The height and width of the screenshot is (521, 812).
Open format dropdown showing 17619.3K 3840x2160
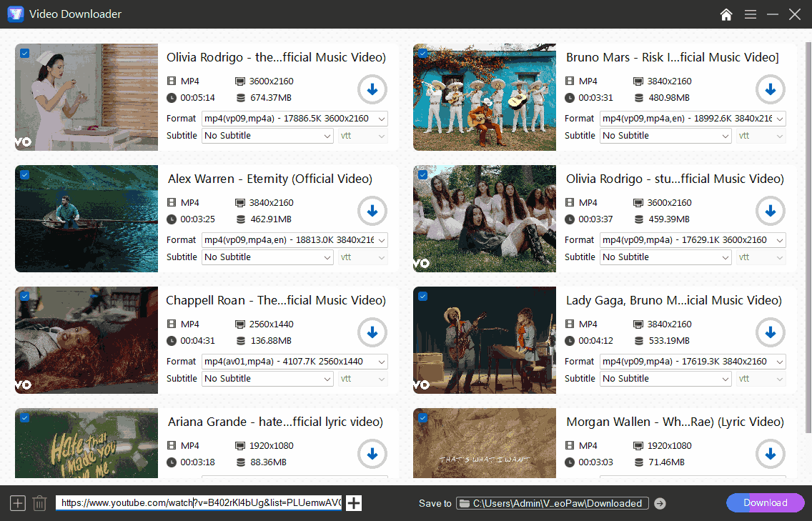point(693,362)
